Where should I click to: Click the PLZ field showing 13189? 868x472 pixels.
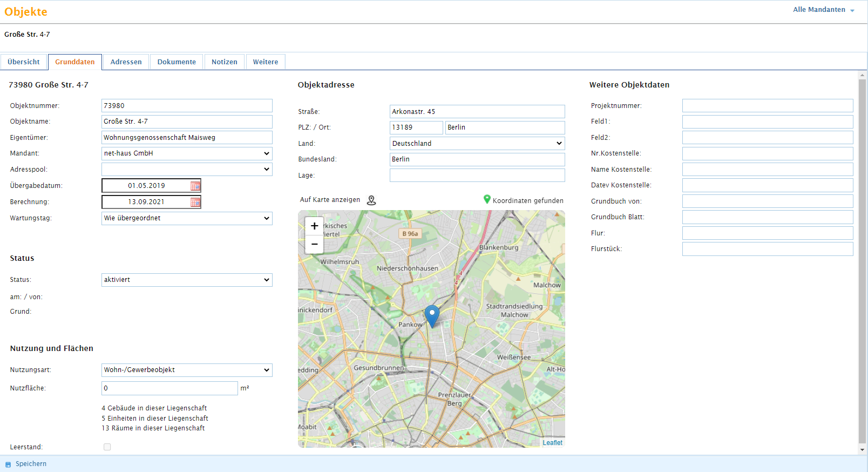coord(416,127)
